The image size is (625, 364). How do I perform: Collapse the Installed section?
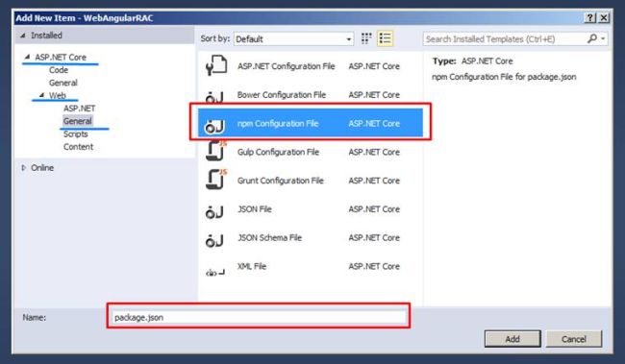click(x=23, y=36)
